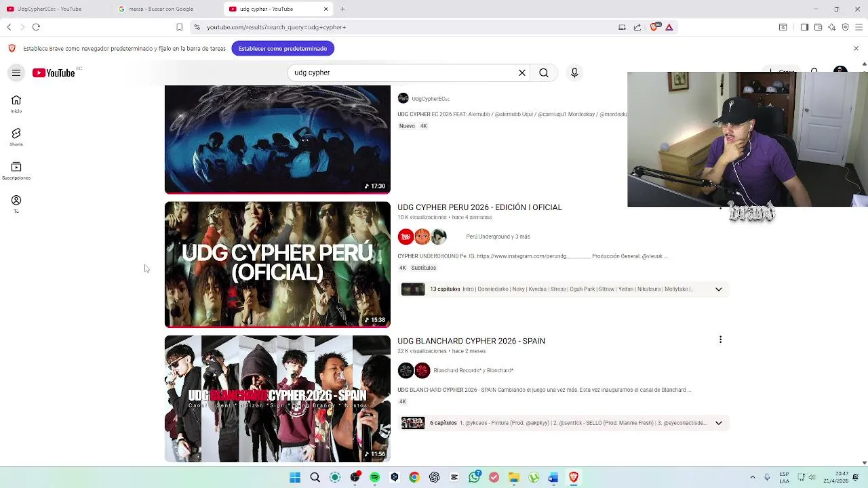Click the YouTube logo
This screenshot has height=488, width=868.
(x=54, y=73)
